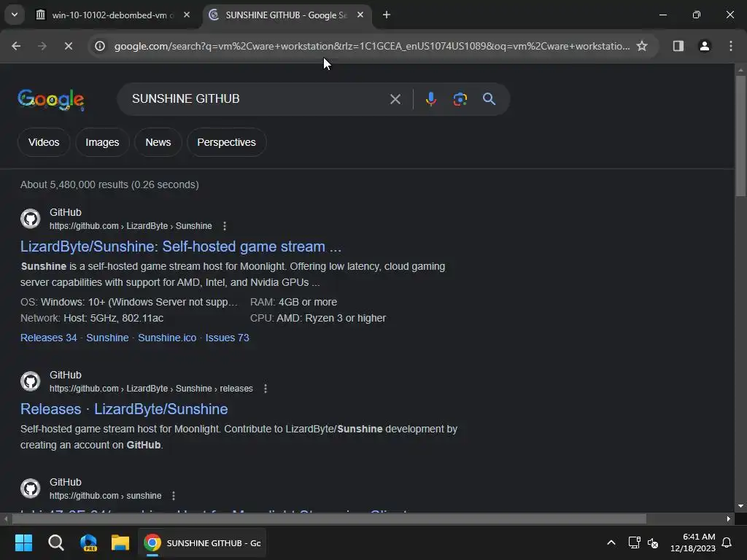Screen dimensions: 747x560
Task: Close the SUNSHINE GITHUB tab
Action: [360, 15]
